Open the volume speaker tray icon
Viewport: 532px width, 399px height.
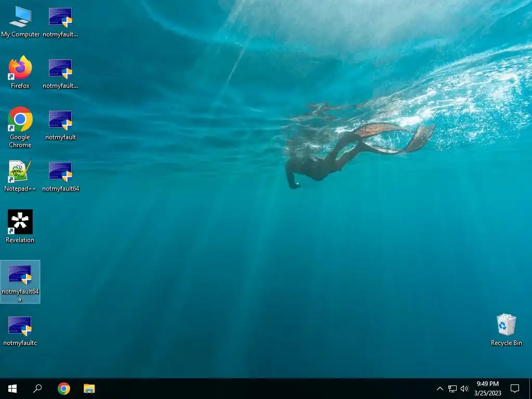[464, 389]
